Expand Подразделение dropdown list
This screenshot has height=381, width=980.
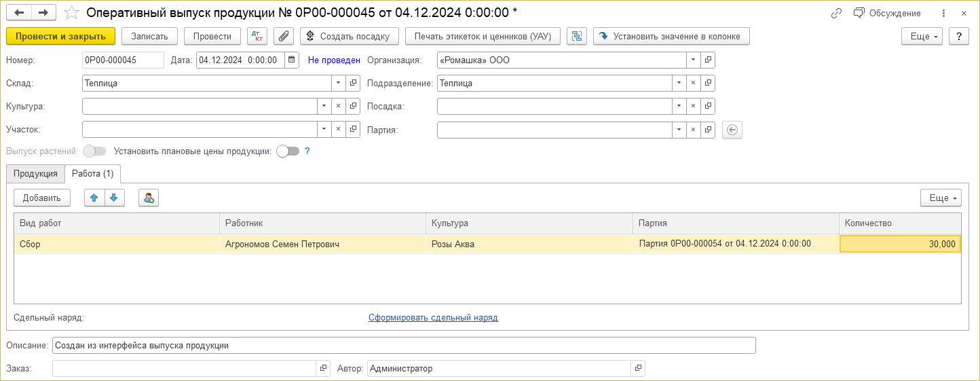(x=678, y=83)
